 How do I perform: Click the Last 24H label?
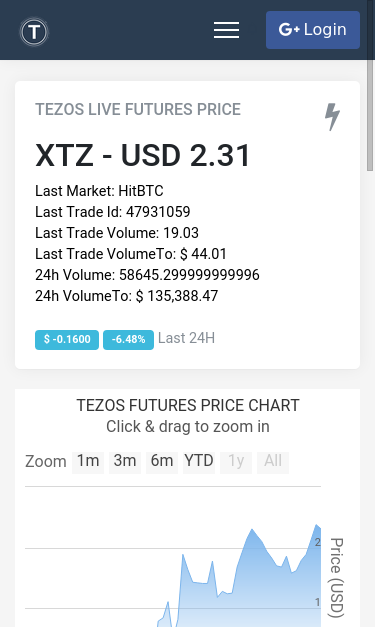tap(186, 338)
